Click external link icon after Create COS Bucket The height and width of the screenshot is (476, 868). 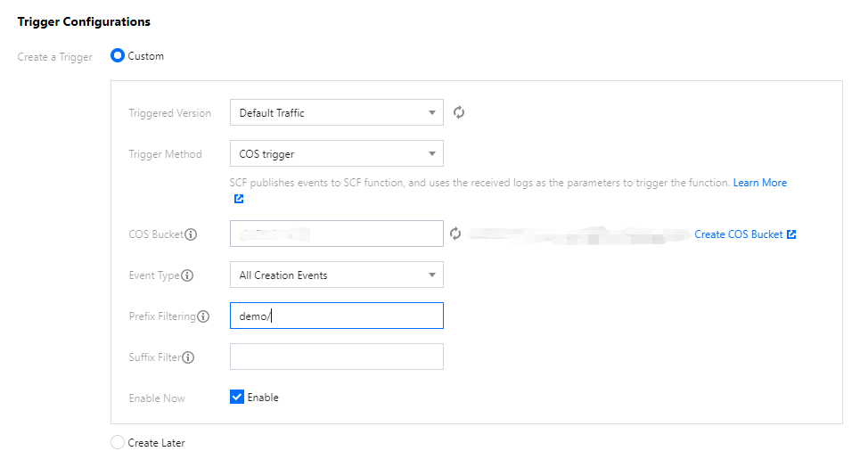(x=791, y=234)
